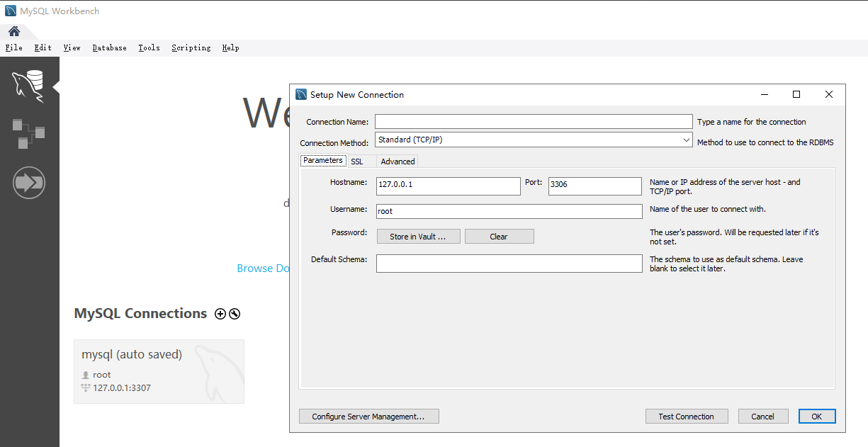The width and height of the screenshot is (868, 447).
Task: Click into the Connection Name field
Action: pyautogui.click(x=533, y=122)
